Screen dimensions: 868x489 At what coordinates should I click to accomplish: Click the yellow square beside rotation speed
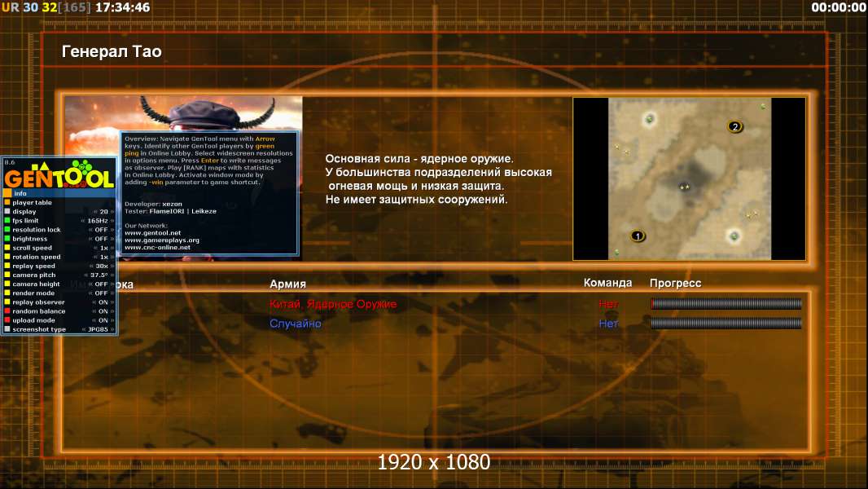[x=7, y=257]
